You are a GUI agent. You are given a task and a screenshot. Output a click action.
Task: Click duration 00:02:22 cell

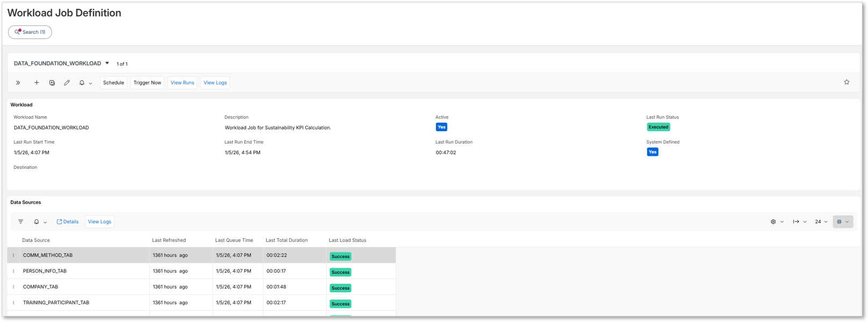tap(276, 255)
